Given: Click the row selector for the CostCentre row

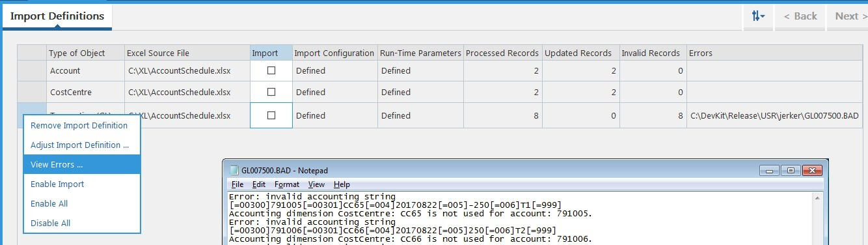Looking at the screenshot, I should click(x=32, y=93).
